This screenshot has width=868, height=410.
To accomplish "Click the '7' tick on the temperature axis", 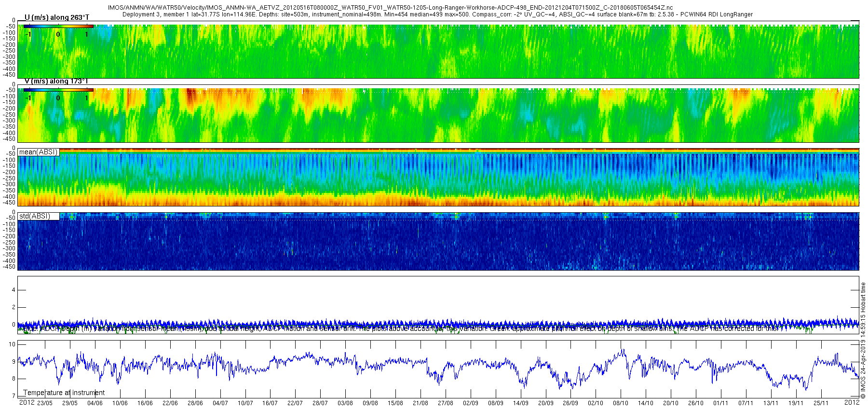I will pyautogui.click(x=14, y=396).
